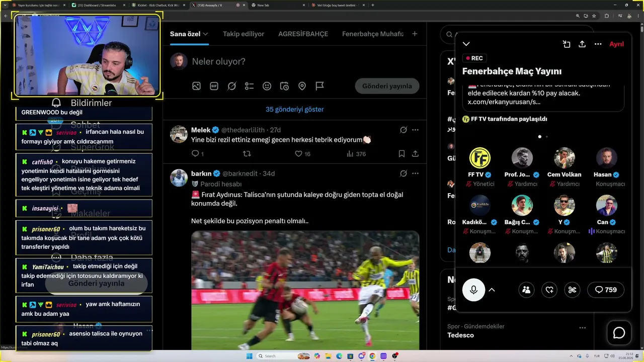This screenshot has width=644, height=362.
Task: Select Hasan speaker in Space
Action: click(x=607, y=157)
